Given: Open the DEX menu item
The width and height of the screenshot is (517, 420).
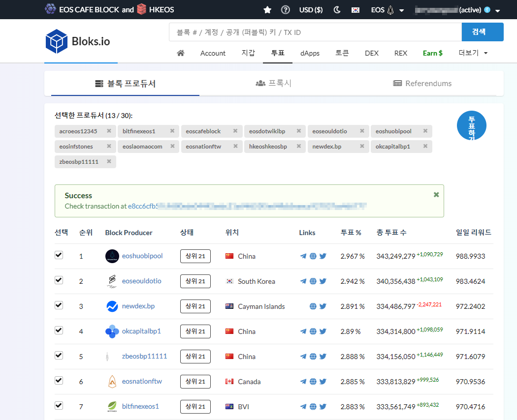Looking at the screenshot, I should point(372,53).
